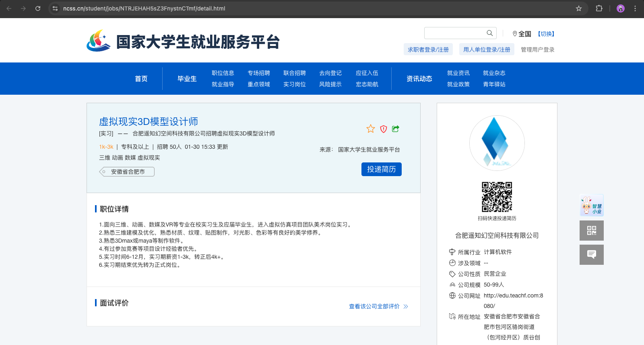The height and width of the screenshot is (345, 644).
Task: Click the 切换 region switch link
Action: click(546, 34)
